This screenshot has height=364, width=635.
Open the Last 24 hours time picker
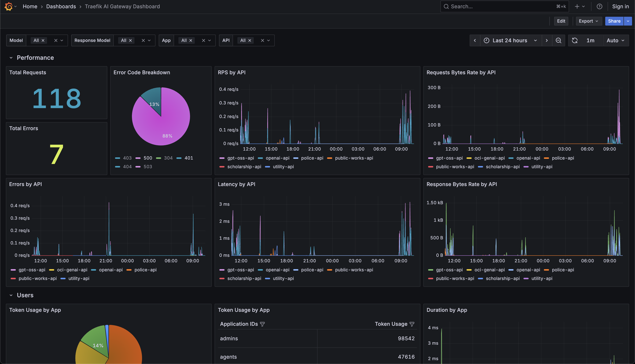[x=511, y=40]
